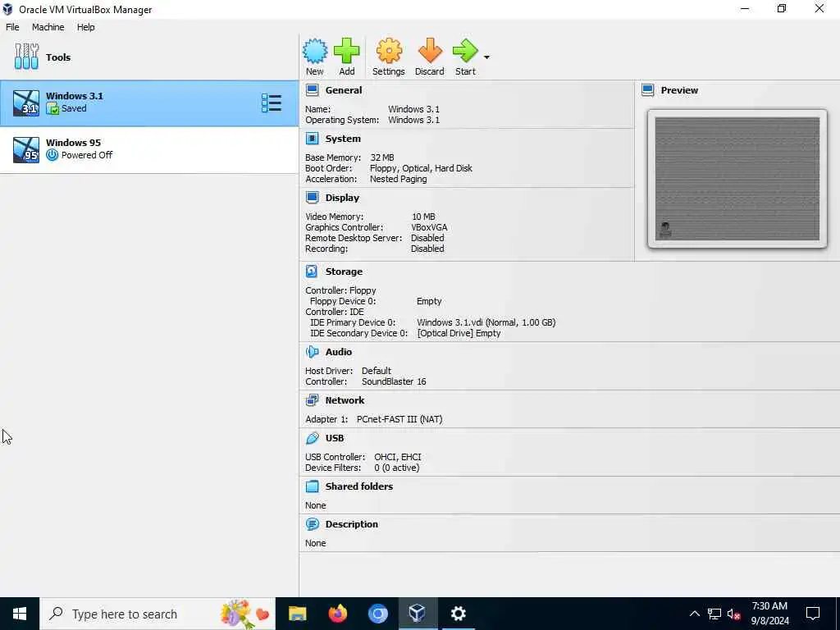This screenshot has width=840, height=630.
Task: Click the Floppy Device 0 Empty value
Action: tap(429, 301)
